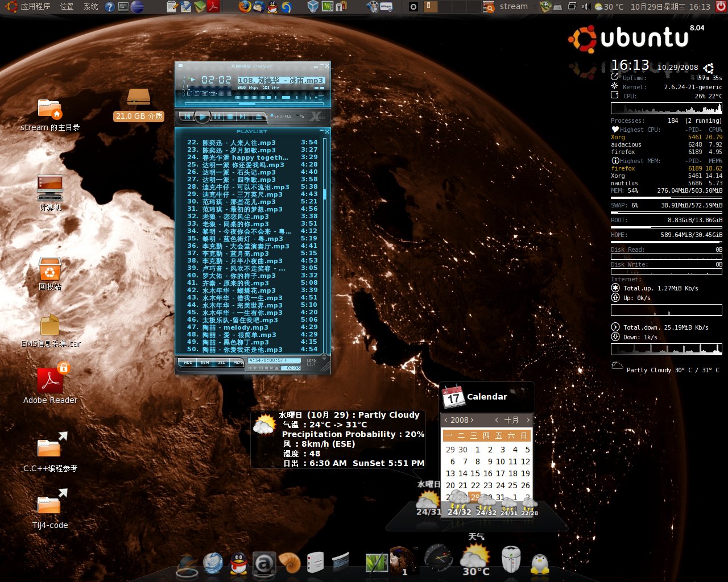Click dock trash bin icon

(511, 559)
